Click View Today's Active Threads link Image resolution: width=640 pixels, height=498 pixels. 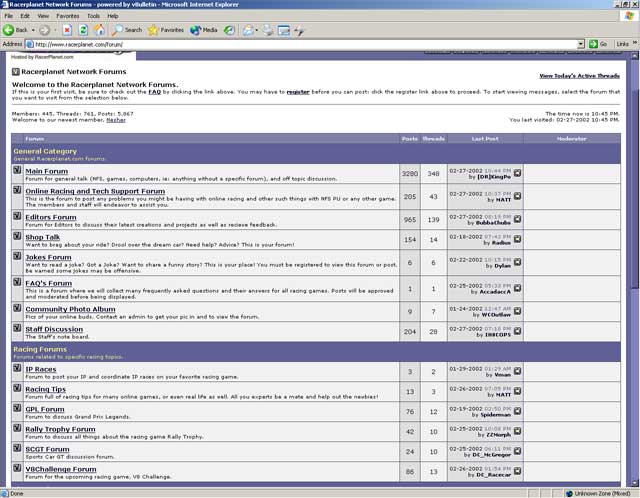[579, 76]
